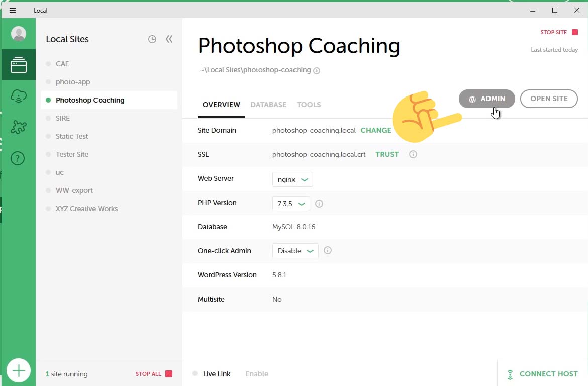Open the user account avatar
This screenshot has width=588, height=386.
[x=19, y=33]
